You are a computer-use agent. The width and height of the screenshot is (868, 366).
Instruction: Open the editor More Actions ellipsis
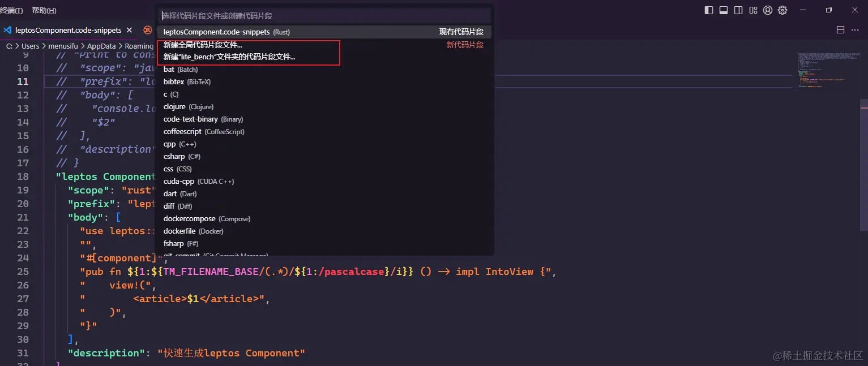point(855,30)
